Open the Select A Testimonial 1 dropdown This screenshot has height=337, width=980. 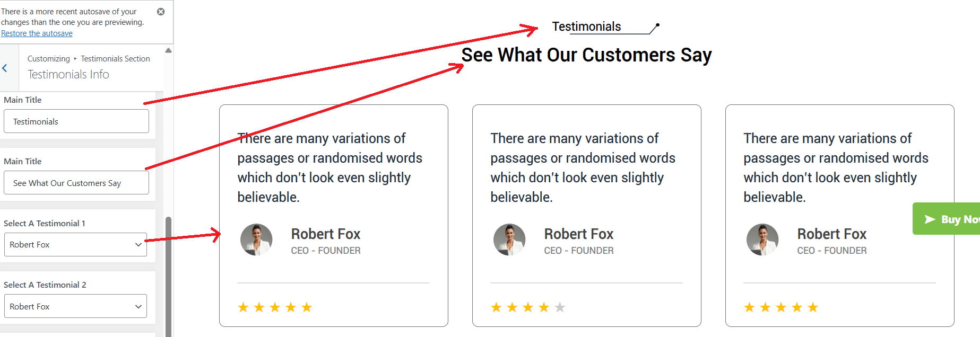[75, 245]
